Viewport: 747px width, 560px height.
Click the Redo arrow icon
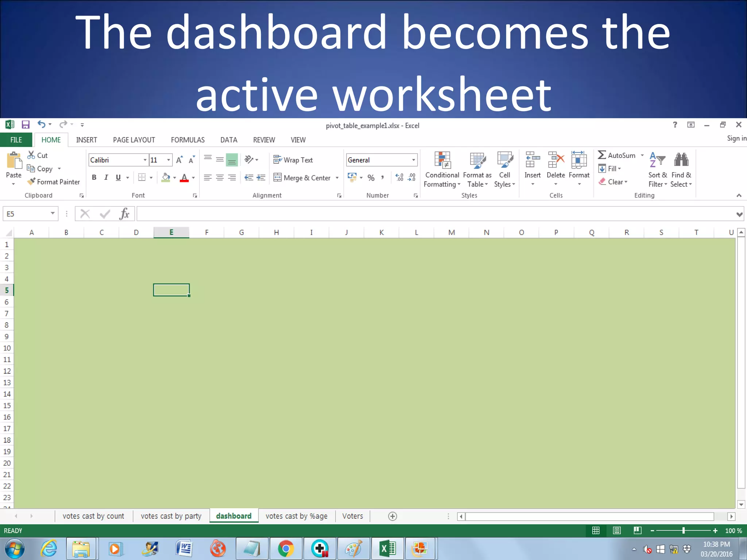(x=63, y=125)
